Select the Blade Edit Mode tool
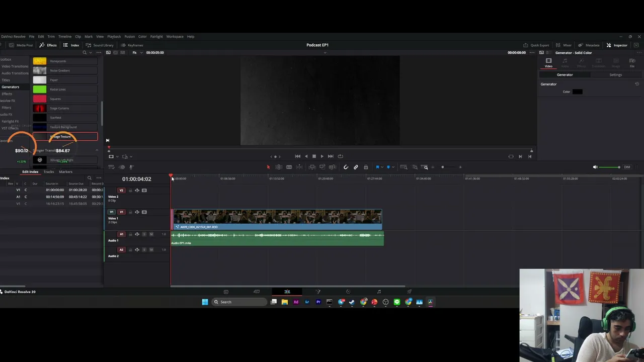 point(289,167)
